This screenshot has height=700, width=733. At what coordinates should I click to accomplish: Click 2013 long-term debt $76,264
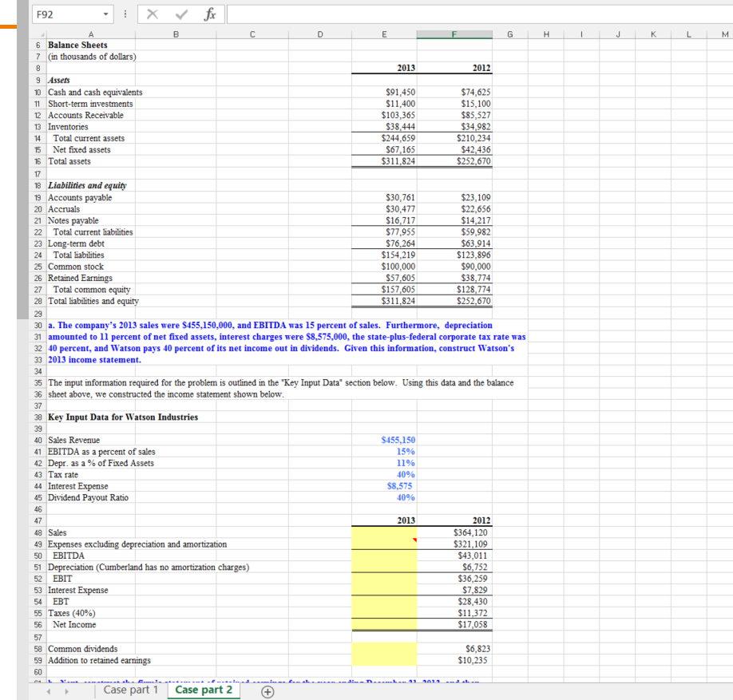coord(400,243)
